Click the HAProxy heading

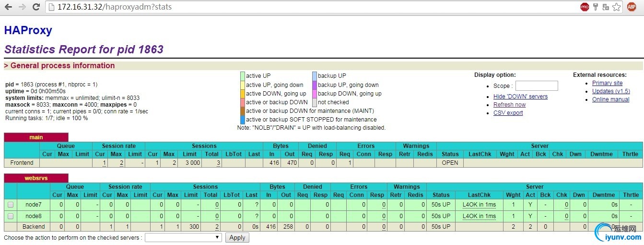coord(28,30)
